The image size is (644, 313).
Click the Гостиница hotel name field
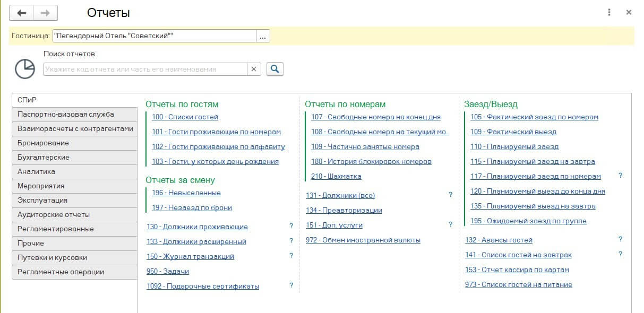pyautogui.click(x=154, y=36)
